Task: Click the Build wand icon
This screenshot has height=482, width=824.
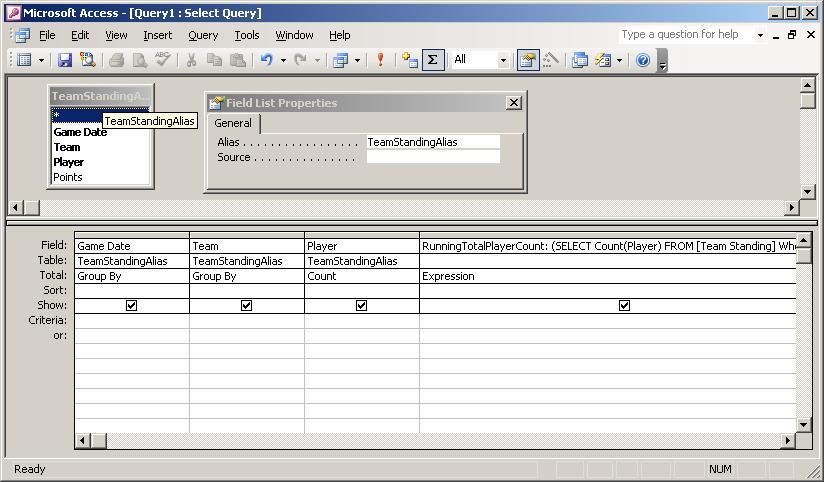Action: [x=550, y=60]
